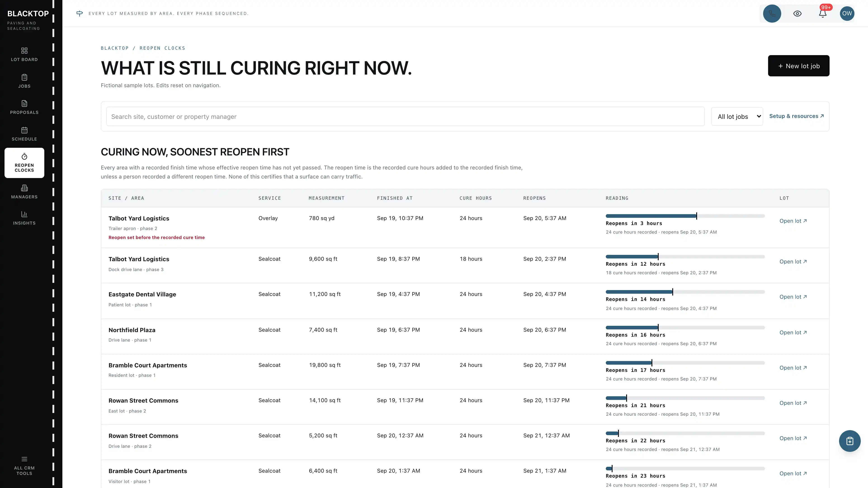This screenshot has width=868, height=488.
Task: Click the FINISHED AT column header
Action: 395,198
